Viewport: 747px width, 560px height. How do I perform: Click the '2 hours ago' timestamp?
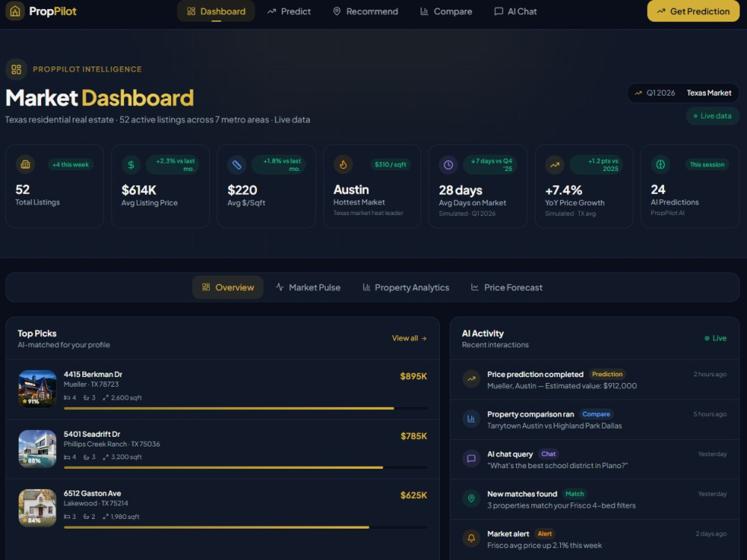pos(710,374)
